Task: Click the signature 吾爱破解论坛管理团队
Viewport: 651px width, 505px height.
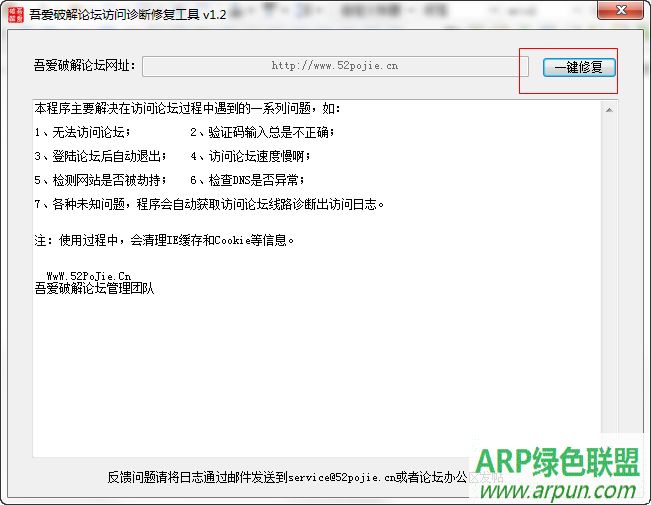Action: tap(94, 288)
